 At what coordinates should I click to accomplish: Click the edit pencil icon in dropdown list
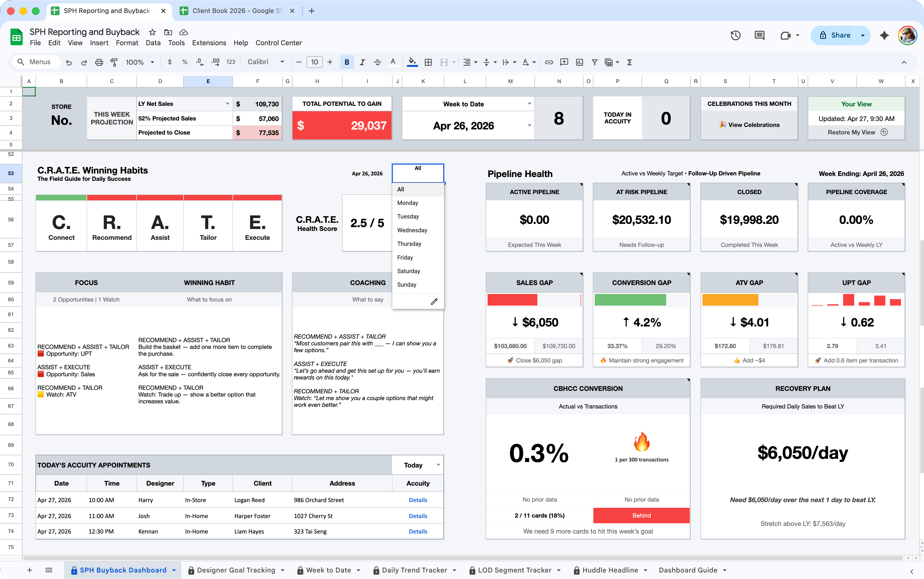[434, 302]
